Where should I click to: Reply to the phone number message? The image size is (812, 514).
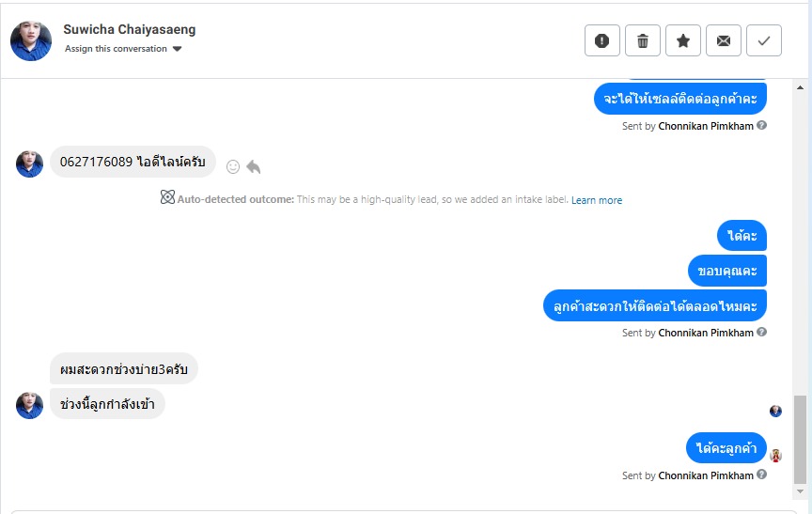point(253,166)
